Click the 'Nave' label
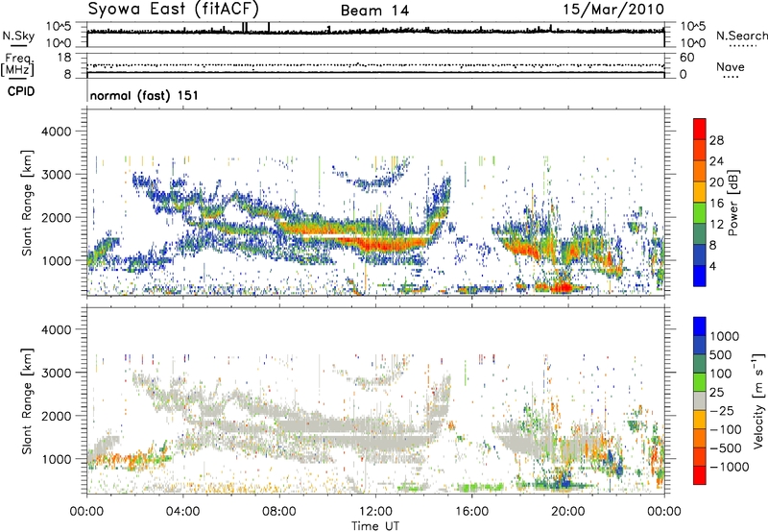The image size is (768, 532). tap(731, 67)
